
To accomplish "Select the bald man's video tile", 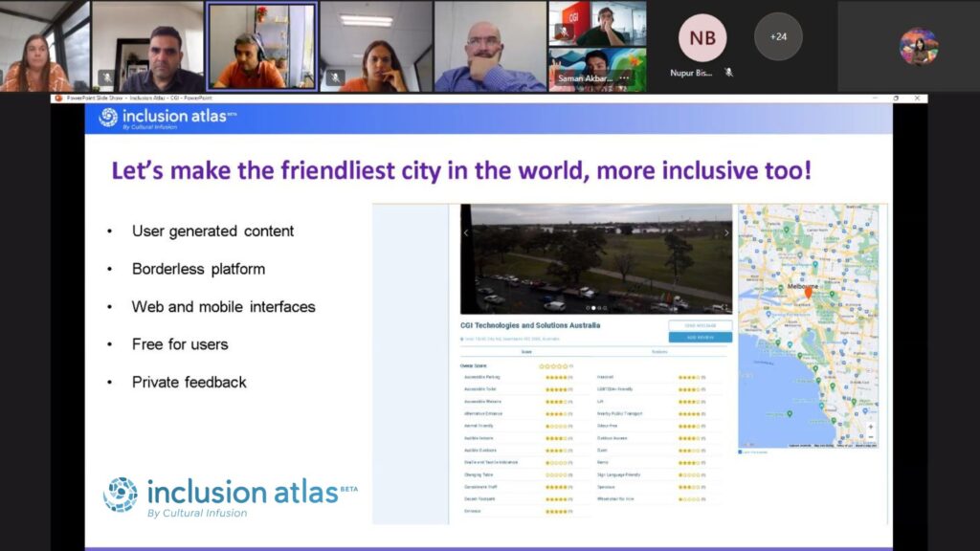I will click(x=490, y=46).
